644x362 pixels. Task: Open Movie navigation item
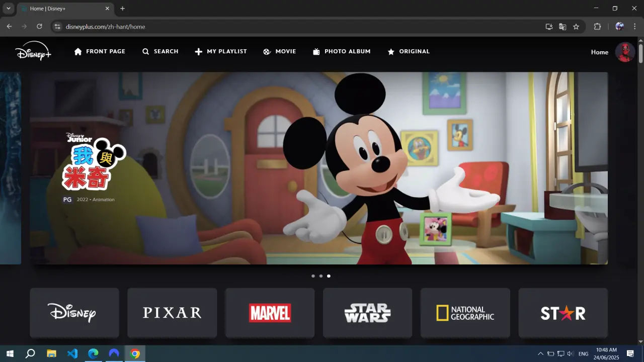(280, 51)
